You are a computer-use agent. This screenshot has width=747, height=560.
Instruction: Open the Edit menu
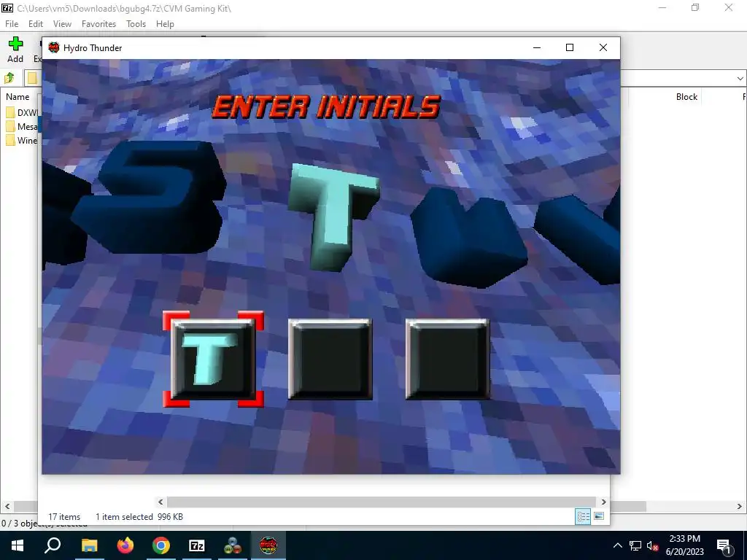36,24
